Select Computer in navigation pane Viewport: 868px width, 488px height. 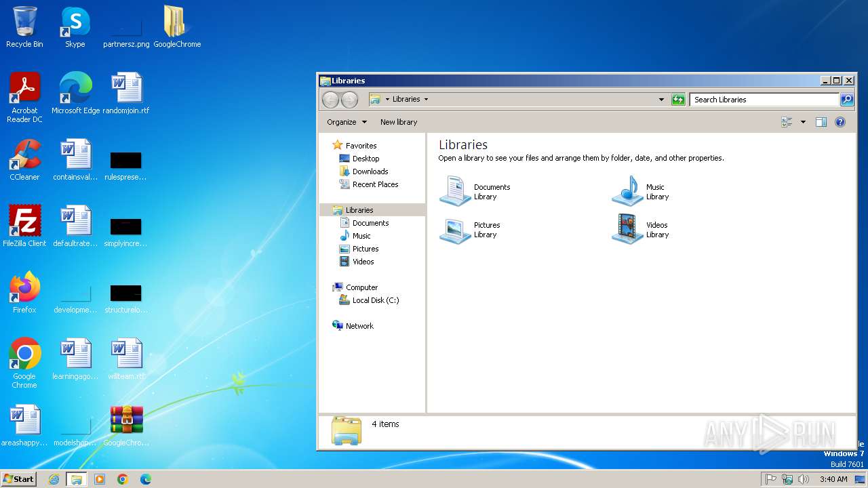361,287
